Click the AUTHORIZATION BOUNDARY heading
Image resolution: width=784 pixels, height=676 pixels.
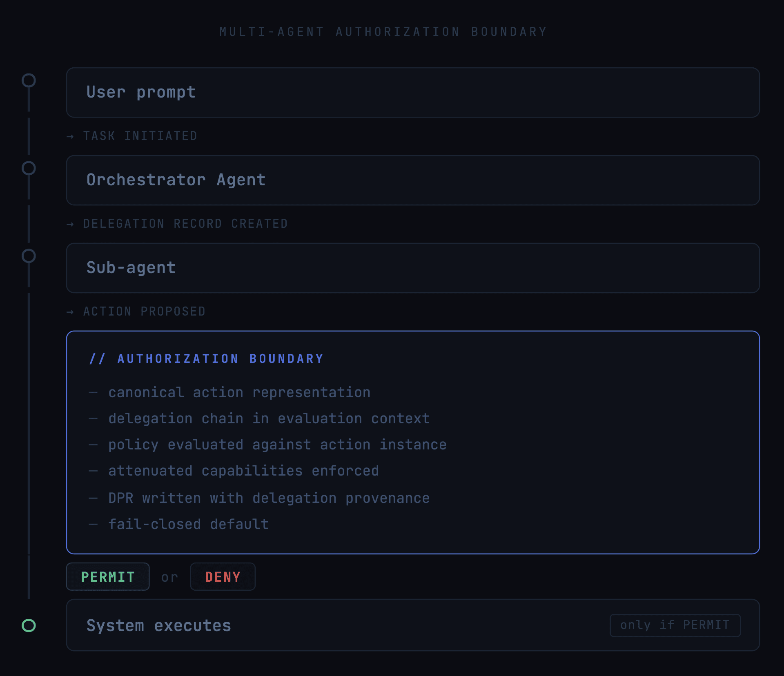tap(220, 359)
